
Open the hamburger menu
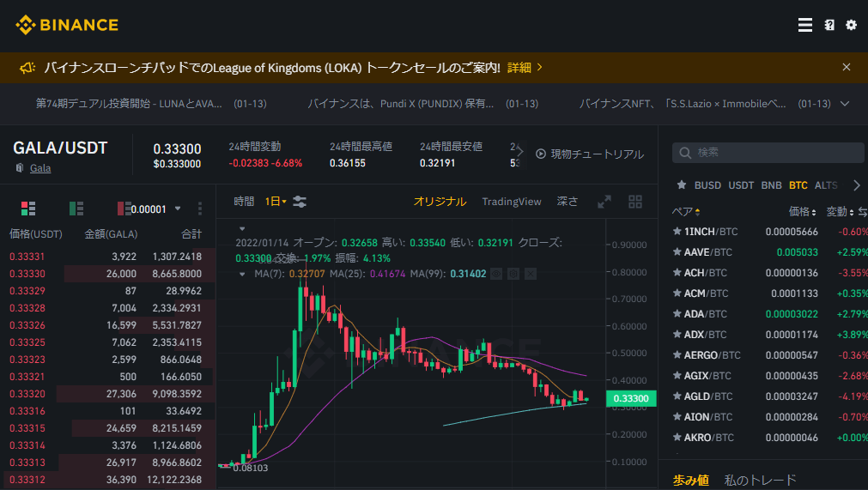[804, 25]
